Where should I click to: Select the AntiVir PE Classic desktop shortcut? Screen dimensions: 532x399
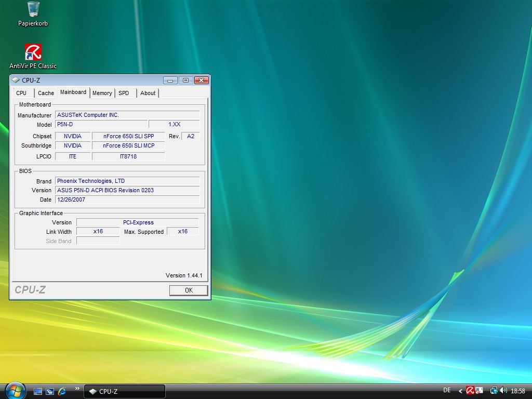33,56
